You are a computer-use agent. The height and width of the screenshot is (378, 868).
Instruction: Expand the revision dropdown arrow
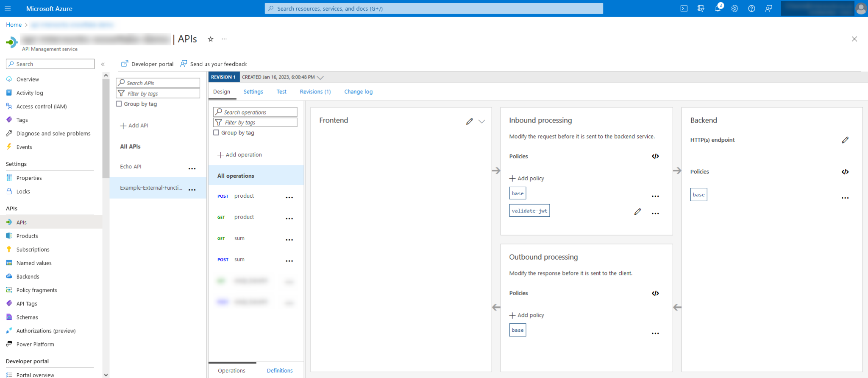click(x=320, y=78)
